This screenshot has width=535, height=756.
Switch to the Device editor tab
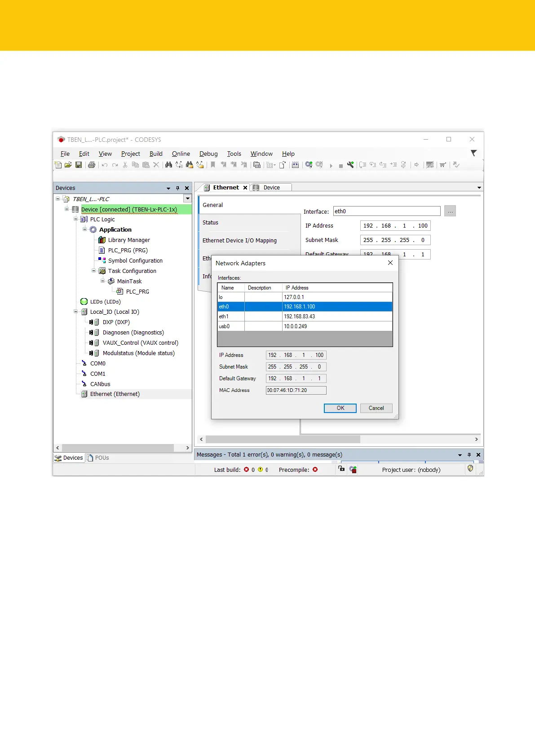pos(271,188)
